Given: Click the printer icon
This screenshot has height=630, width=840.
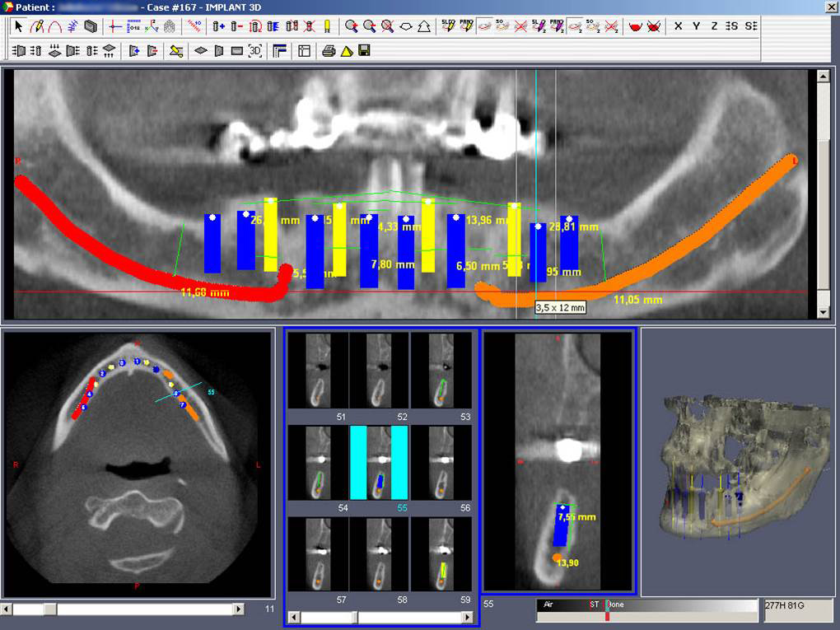Looking at the screenshot, I should tap(329, 51).
